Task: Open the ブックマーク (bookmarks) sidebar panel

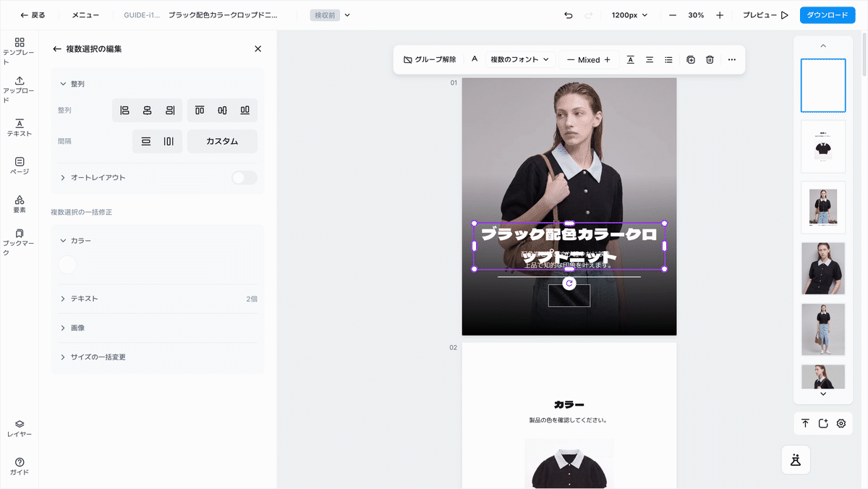Action: [20, 243]
